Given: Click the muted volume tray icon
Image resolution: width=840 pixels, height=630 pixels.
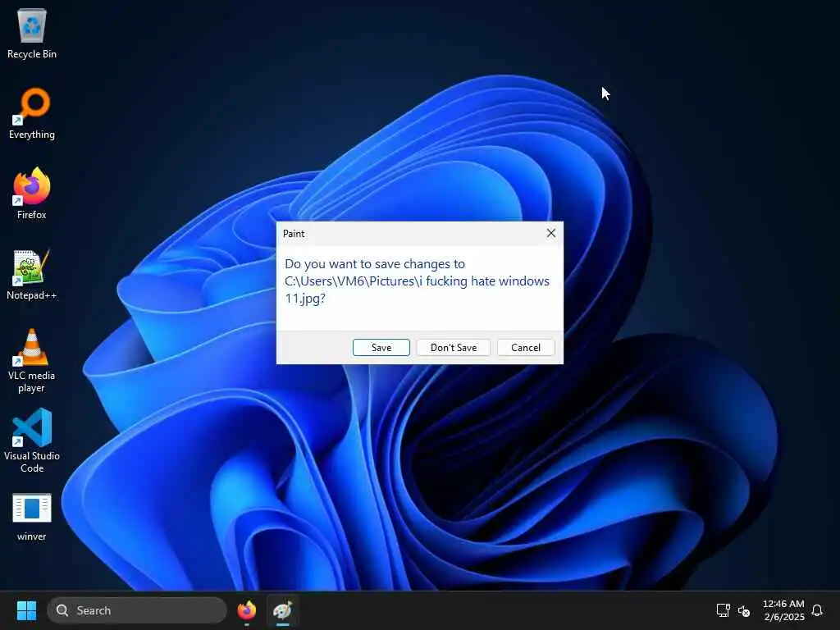Looking at the screenshot, I should click(743, 610).
